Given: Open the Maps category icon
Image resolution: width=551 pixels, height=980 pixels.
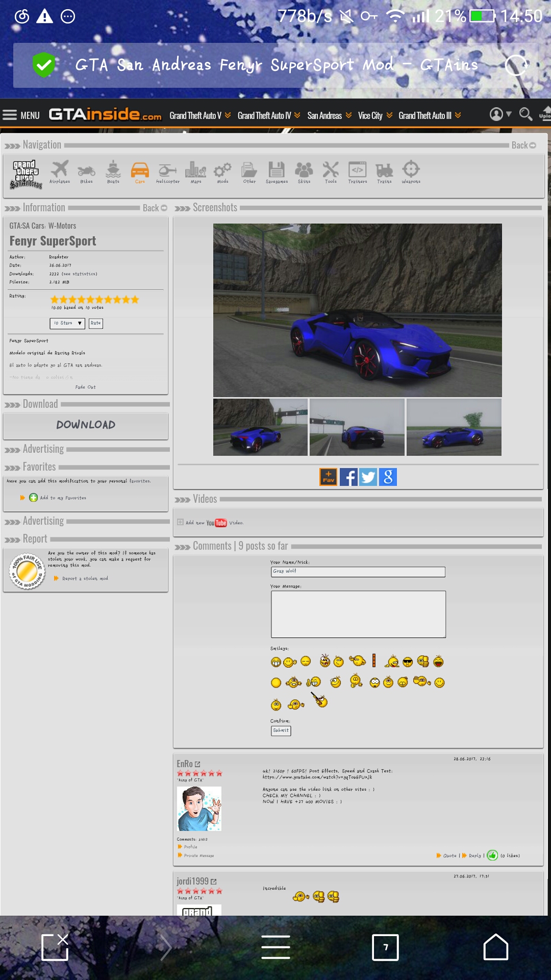Looking at the screenshot, I should pyautogui.click(x=196, y=172).
